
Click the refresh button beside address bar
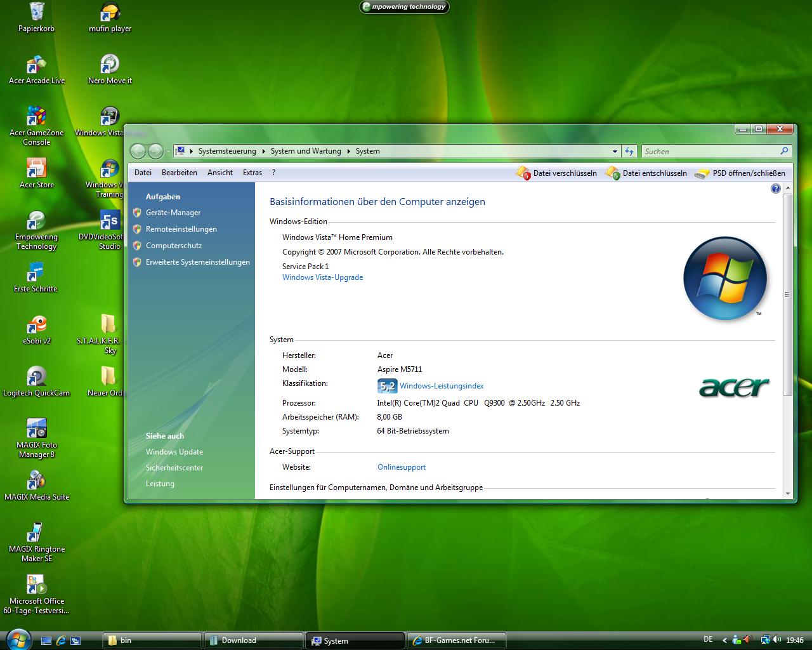(629, 151)
